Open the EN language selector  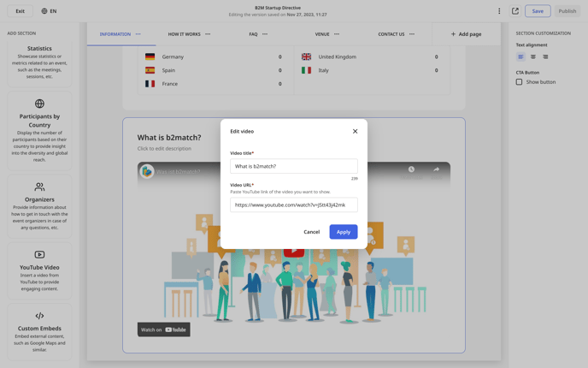pyautogui.click(x=49, y=11)
